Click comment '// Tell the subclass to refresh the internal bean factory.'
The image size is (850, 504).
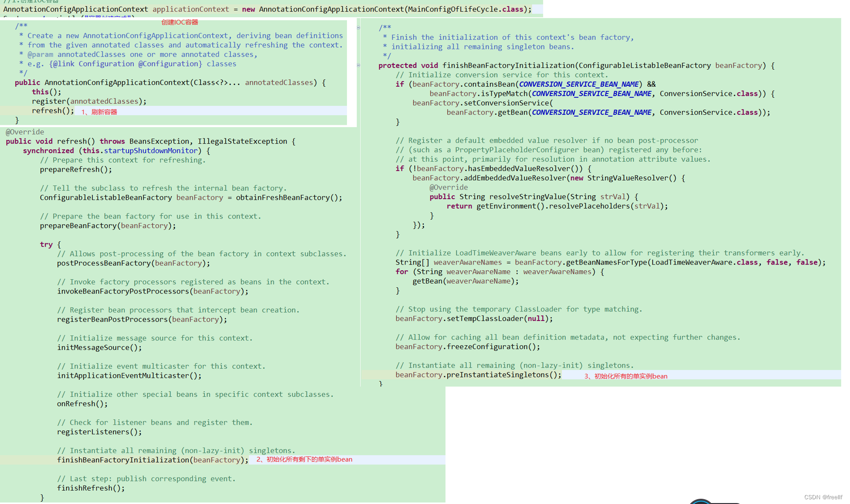pos(163,188)
